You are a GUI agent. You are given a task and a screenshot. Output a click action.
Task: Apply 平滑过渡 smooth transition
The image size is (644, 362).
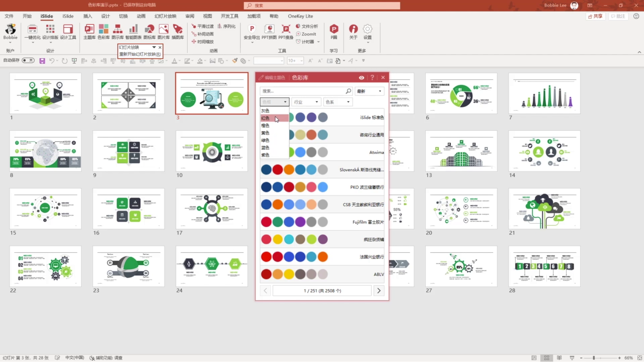202,26
